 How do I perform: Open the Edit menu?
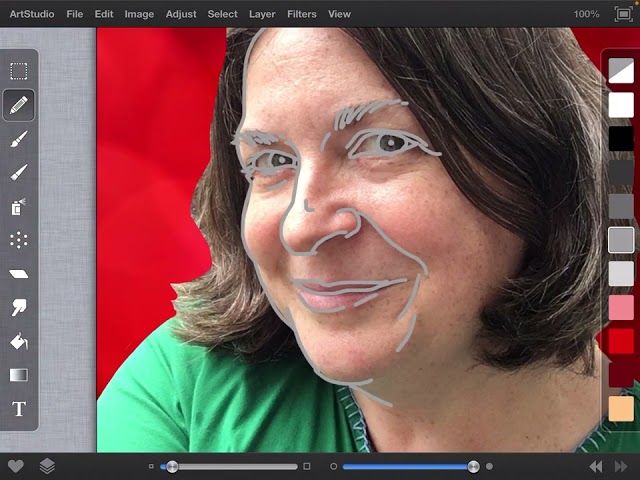(x=104, y=14)
